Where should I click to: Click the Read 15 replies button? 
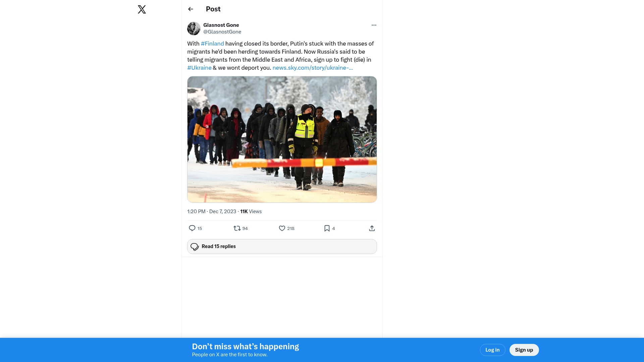(x=282, y=246)
